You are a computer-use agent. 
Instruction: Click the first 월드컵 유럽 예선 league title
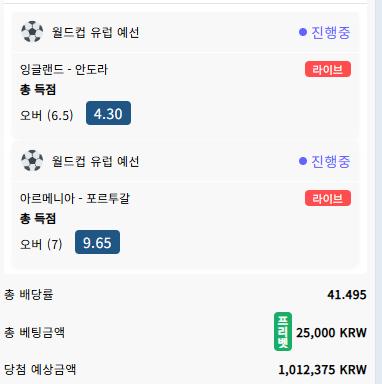click(x=95, y=32)
